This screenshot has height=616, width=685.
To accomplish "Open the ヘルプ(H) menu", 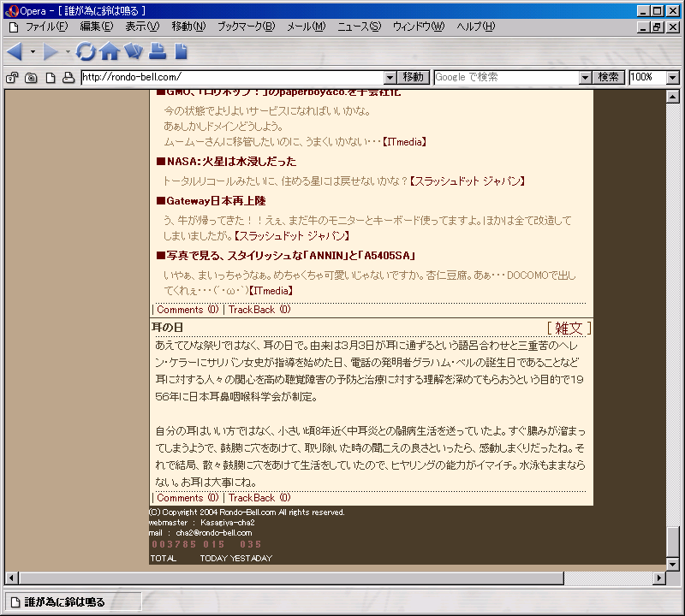I will pyautogui.click(x=476, y=27).
